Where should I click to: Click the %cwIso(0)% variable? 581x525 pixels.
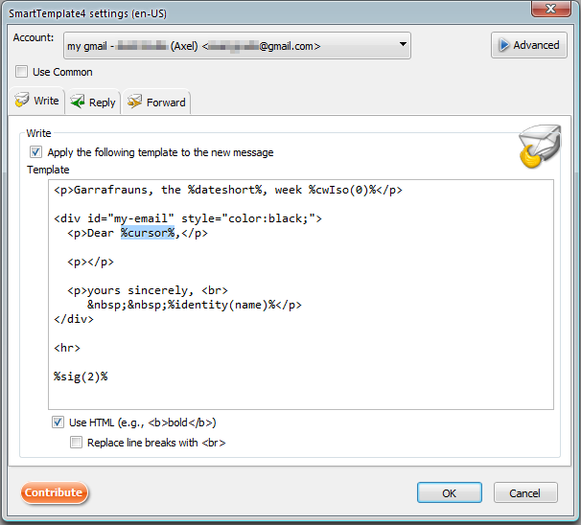[x=342, y=190]
